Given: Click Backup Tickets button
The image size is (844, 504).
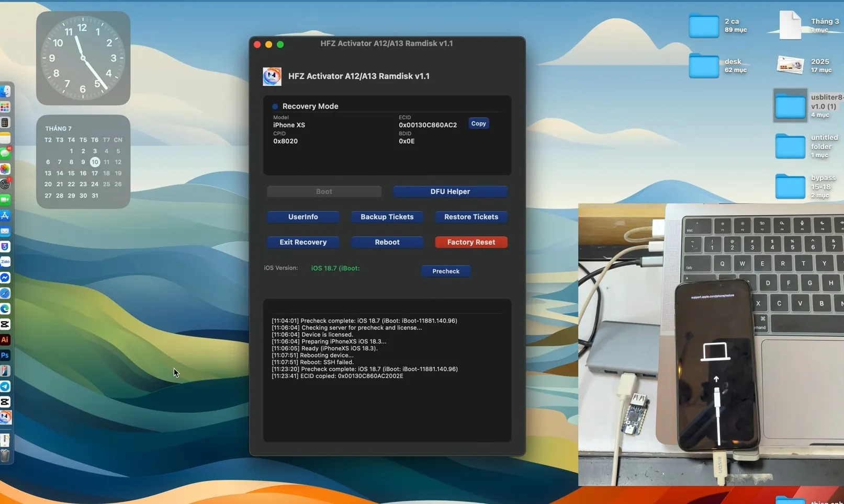Looking at the screenshot, I should tap(387, 217).
